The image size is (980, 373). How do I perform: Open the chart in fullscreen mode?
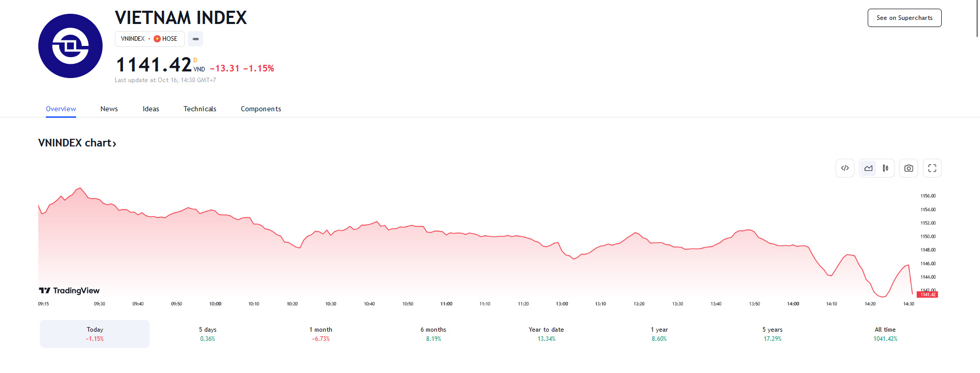point(932,168)
